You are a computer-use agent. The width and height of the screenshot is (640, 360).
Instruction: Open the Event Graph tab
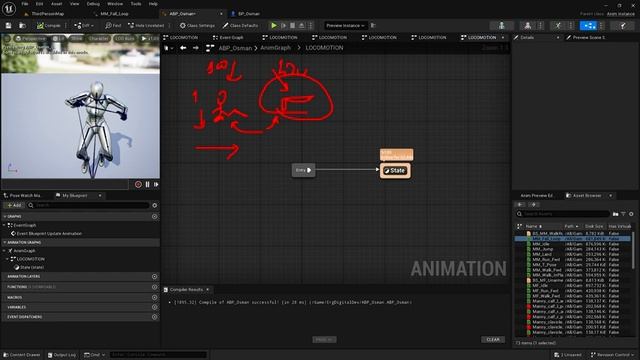pyautogui.click(x=231, y=37)
